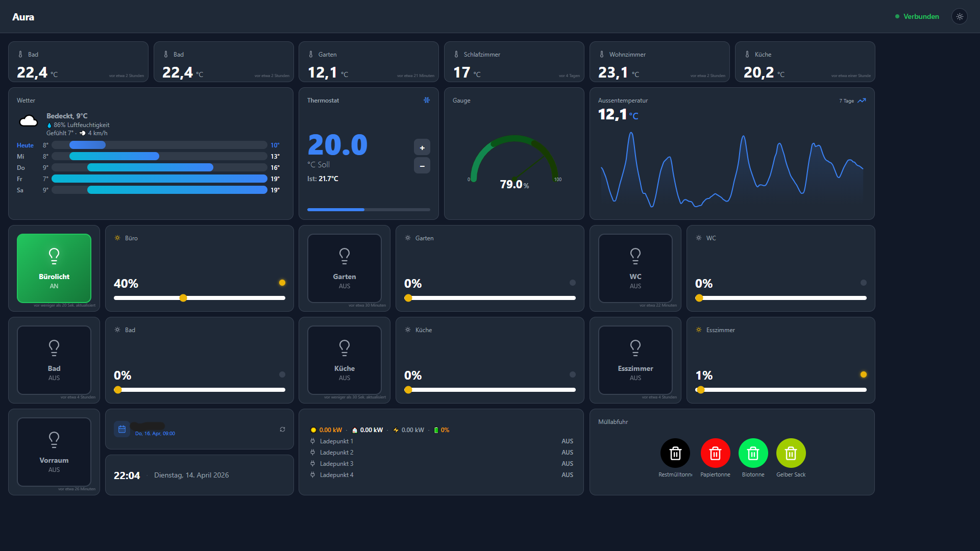
Task: Increase thermostat setpoint with plus button
Action: [422, 147]
